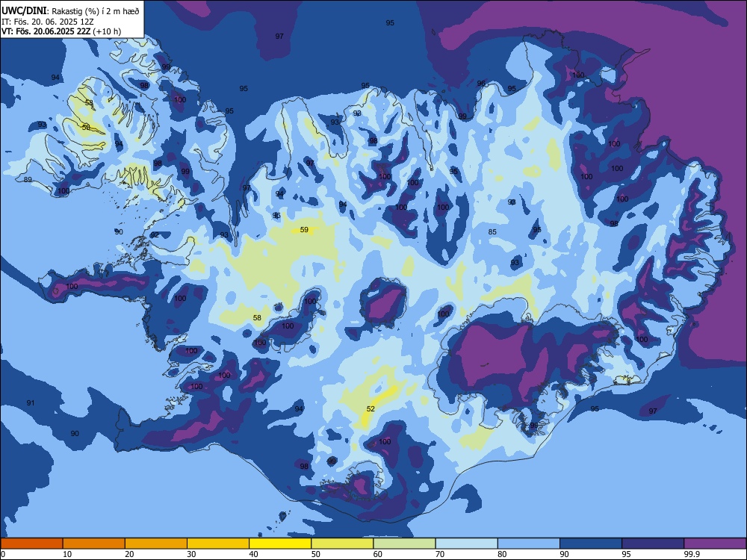747x560 pixels.
Task: Select the '40' legend scale label
Action: (253, 554)
